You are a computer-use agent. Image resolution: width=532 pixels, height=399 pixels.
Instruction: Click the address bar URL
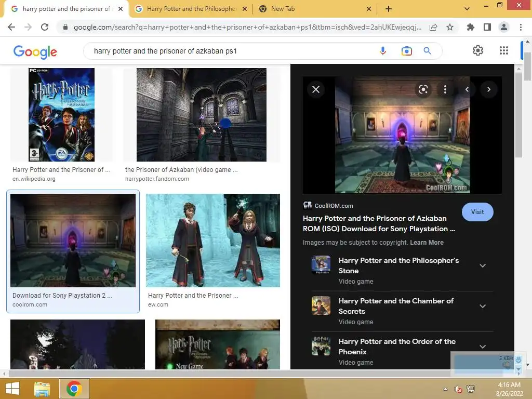point(247,27)
